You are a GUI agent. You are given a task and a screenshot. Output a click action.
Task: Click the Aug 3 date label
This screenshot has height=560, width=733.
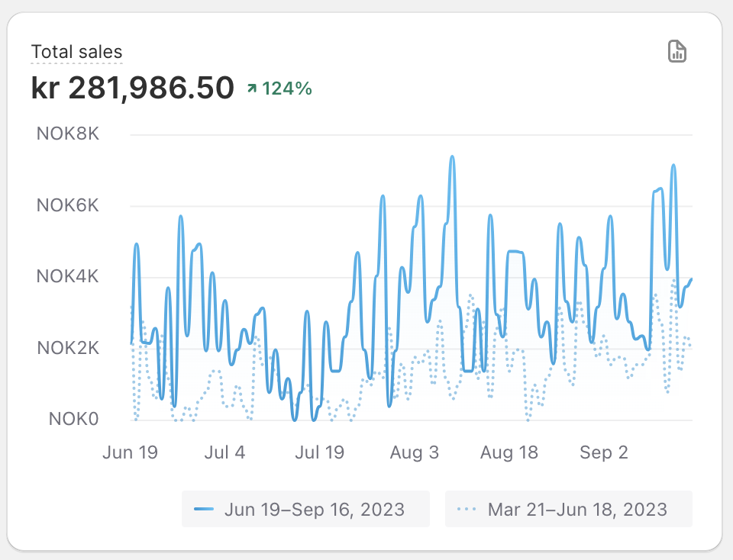coord(415,452)
